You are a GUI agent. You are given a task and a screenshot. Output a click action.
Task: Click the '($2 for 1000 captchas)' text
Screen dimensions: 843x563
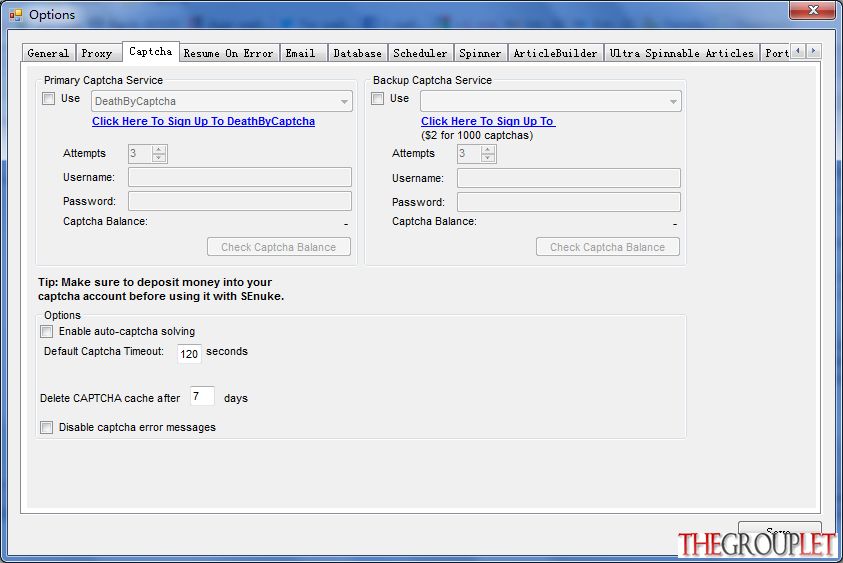[477, 136]
